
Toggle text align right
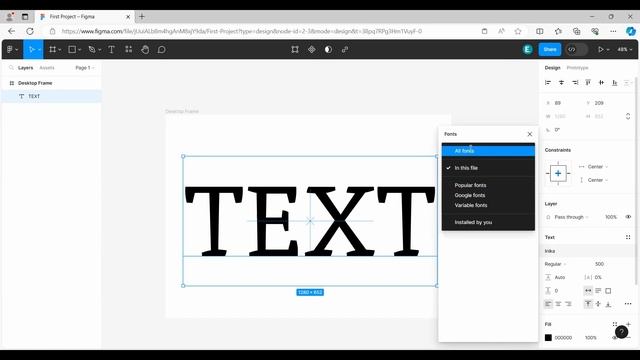pyautogui.click(x=568, y=304)
